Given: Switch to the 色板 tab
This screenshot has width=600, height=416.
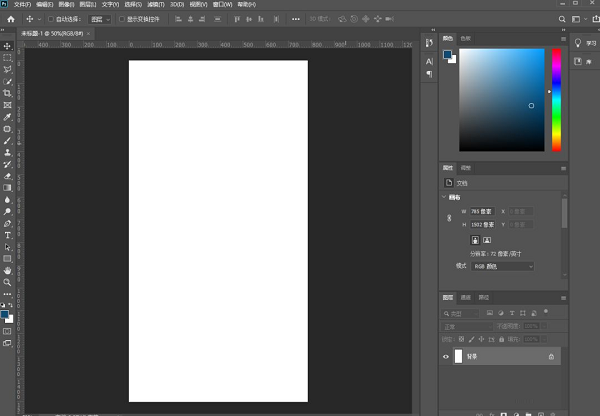Looking at the screenshot, I should tap(466, 38).
